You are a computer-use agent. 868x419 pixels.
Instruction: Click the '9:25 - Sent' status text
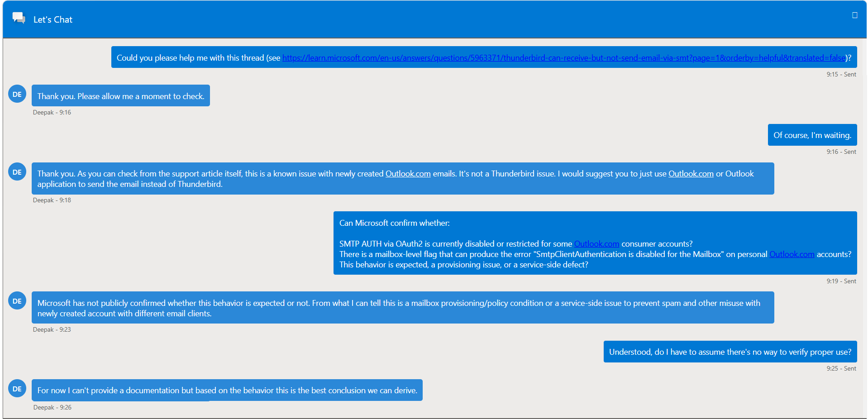click(x=841, y=368)
